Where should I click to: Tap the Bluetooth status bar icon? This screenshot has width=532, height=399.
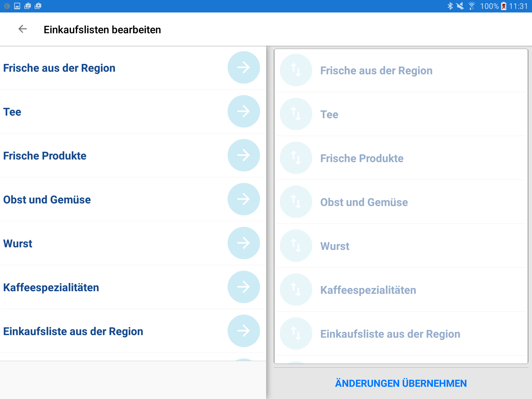click(x=450, y=6)
